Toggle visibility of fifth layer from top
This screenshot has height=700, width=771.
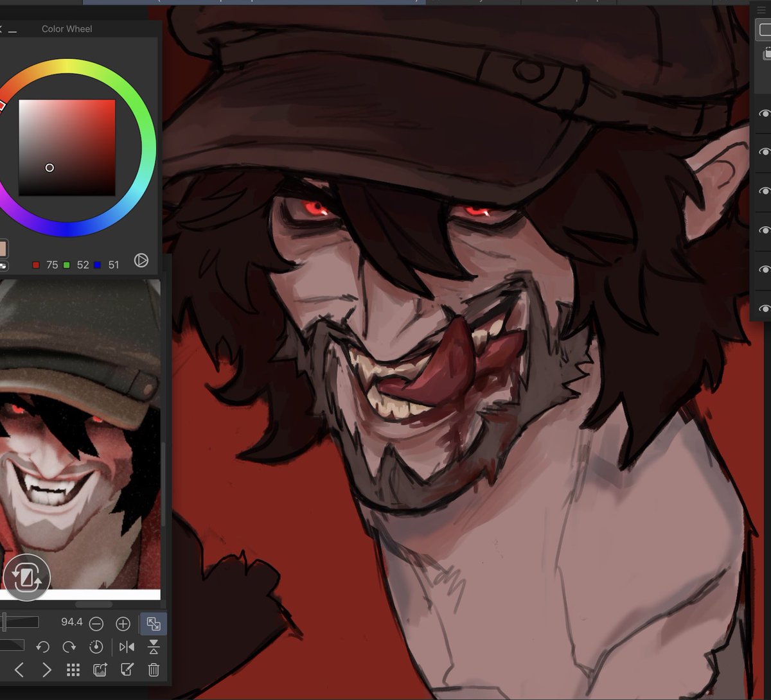[x=764, y=269]
